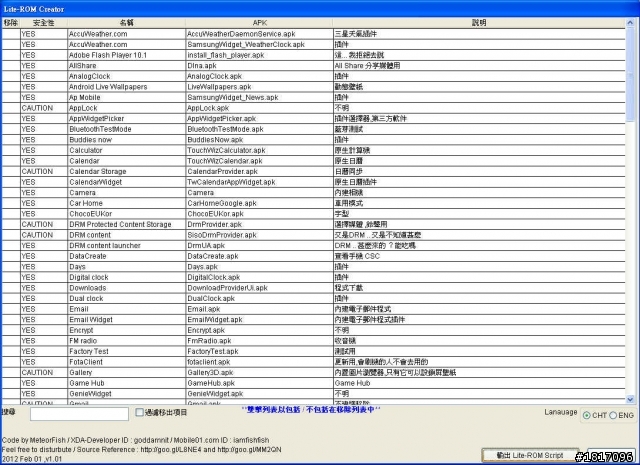Click the EmailWidget.apk cell
The image size is (640, 465).
click(x=259, y=320)
